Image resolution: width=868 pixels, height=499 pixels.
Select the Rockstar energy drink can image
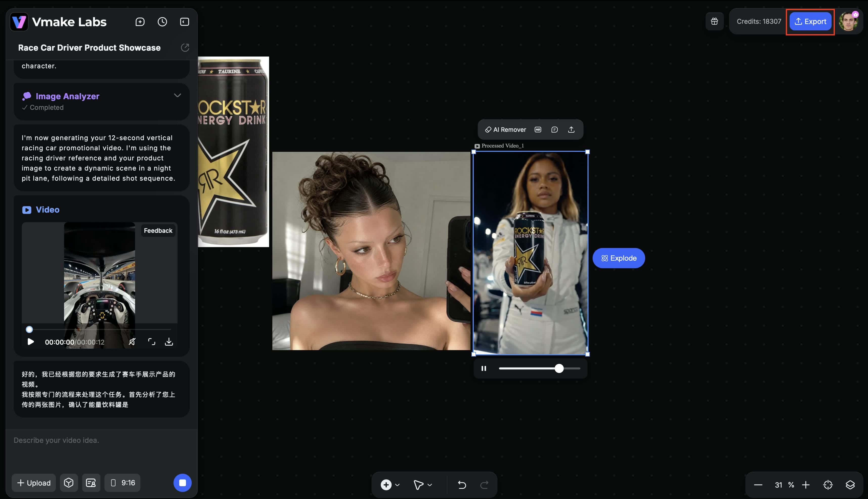coord(234,152)
